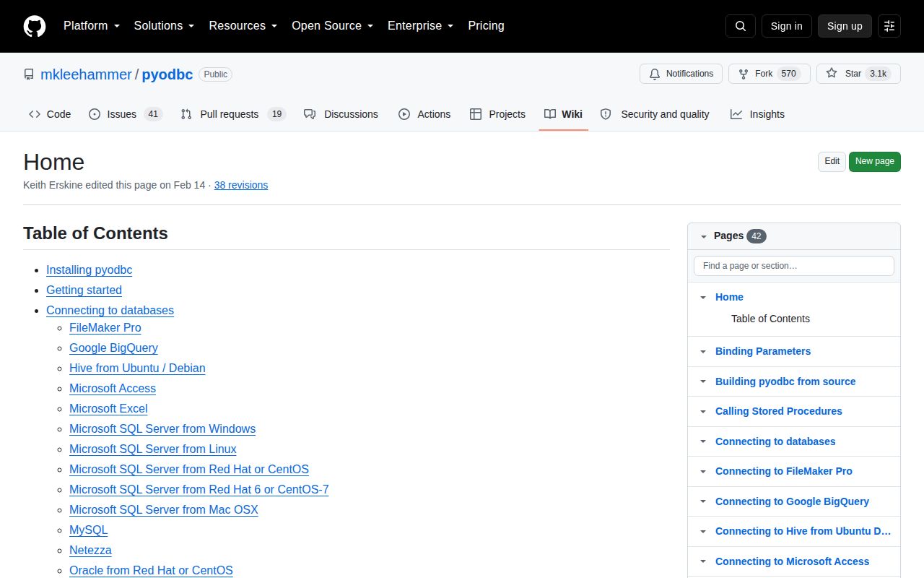The height and width of the screenshot is (578, 924).
Task: Click the Fork icon
Action: (x=744, y=74)
